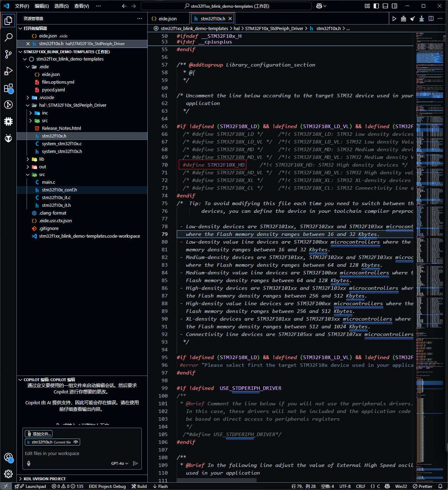Split the editor to the right

[431, 19]
